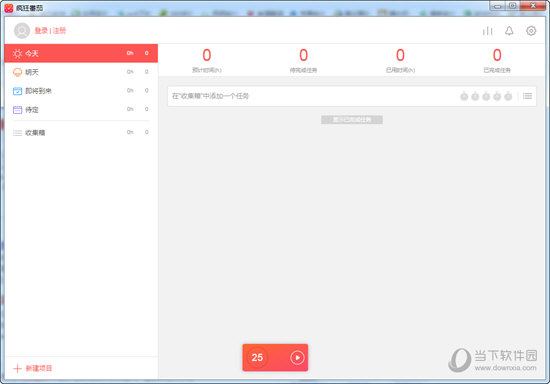Image resolution: width=550 pixels, height=384 pixels.
Task: Open the 即将到来 (Upcoming) list
Action: (81, 91)
